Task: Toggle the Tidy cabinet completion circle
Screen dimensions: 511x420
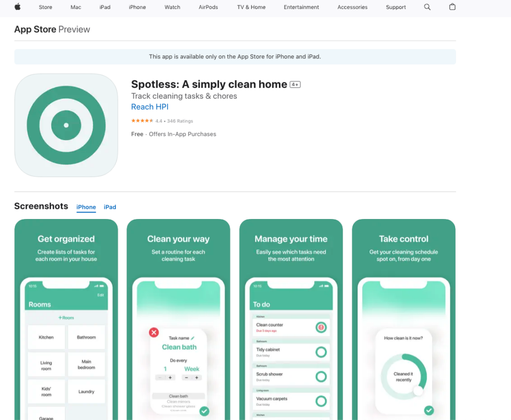Action: pos(321,352)
